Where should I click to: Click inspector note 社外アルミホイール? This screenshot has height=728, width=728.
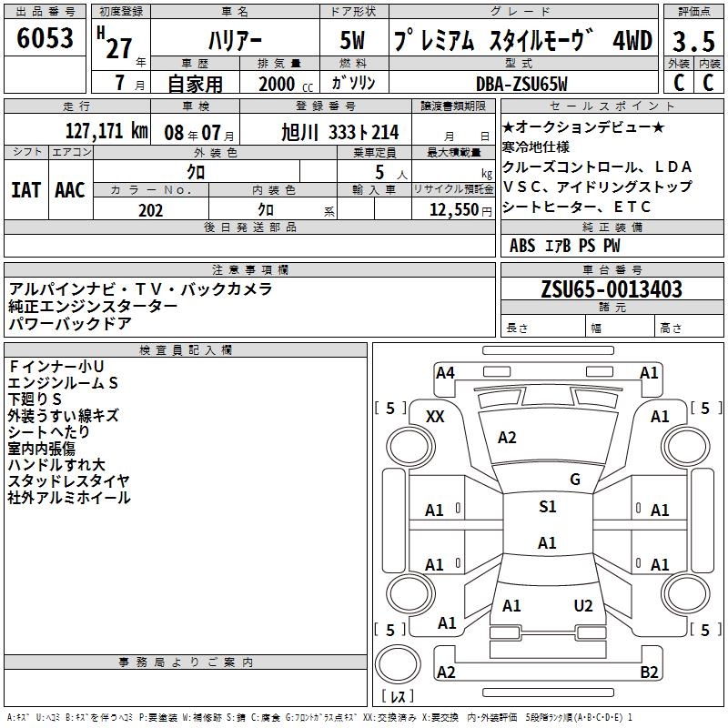69,498
